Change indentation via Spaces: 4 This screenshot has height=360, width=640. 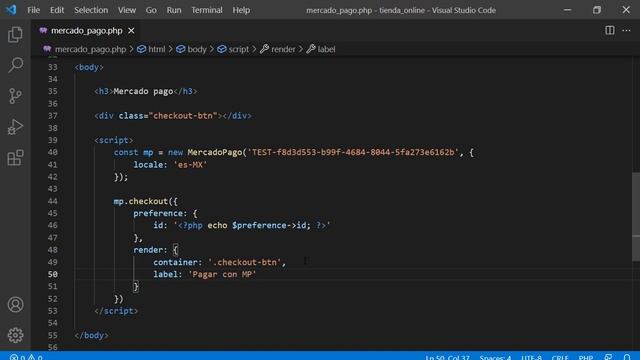click(x=495, y=357)
